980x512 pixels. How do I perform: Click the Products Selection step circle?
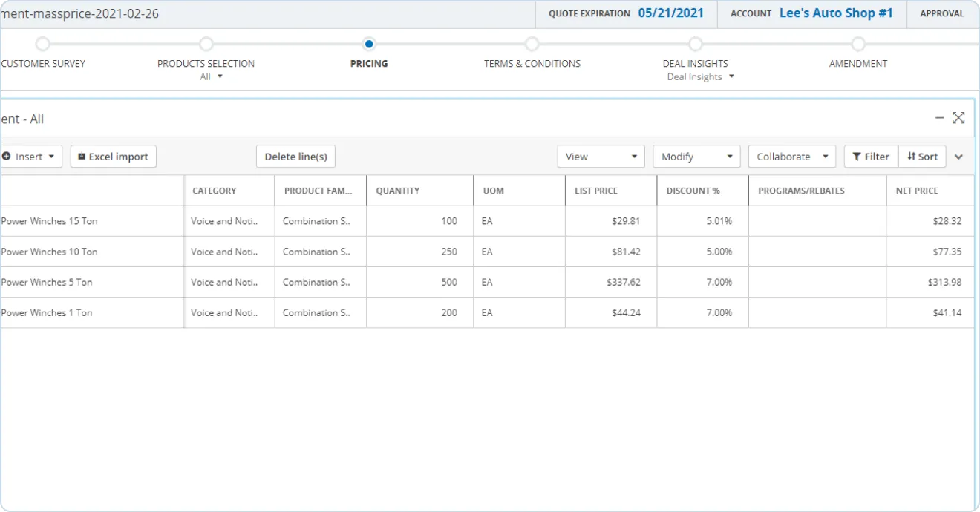tap(206, 45)
